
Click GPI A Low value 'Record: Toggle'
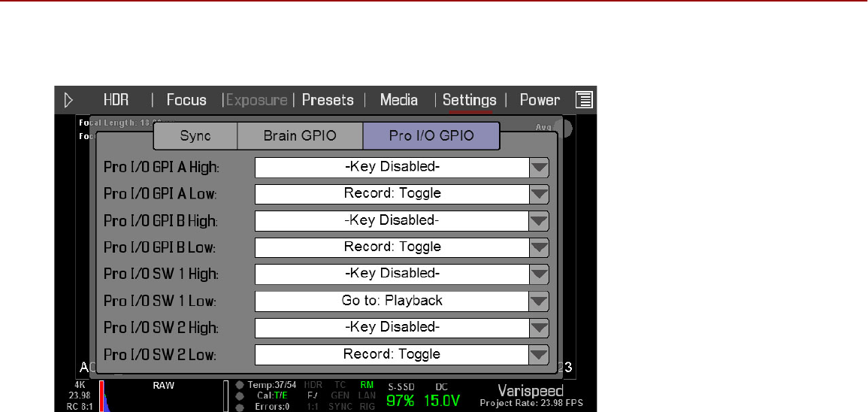point(392,195)
